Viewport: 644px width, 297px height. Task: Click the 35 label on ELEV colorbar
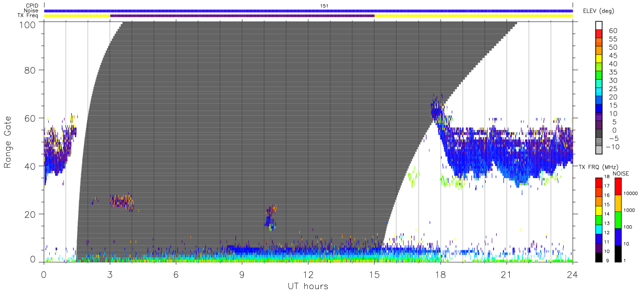[x=612, y=73]
